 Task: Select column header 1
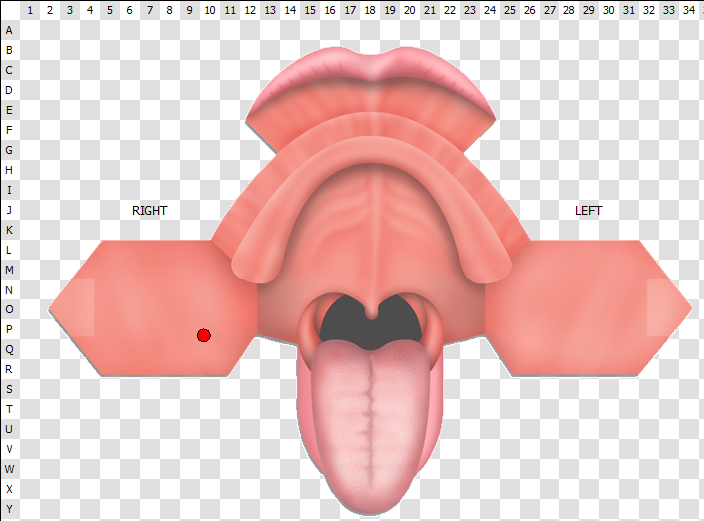point(30,10)
